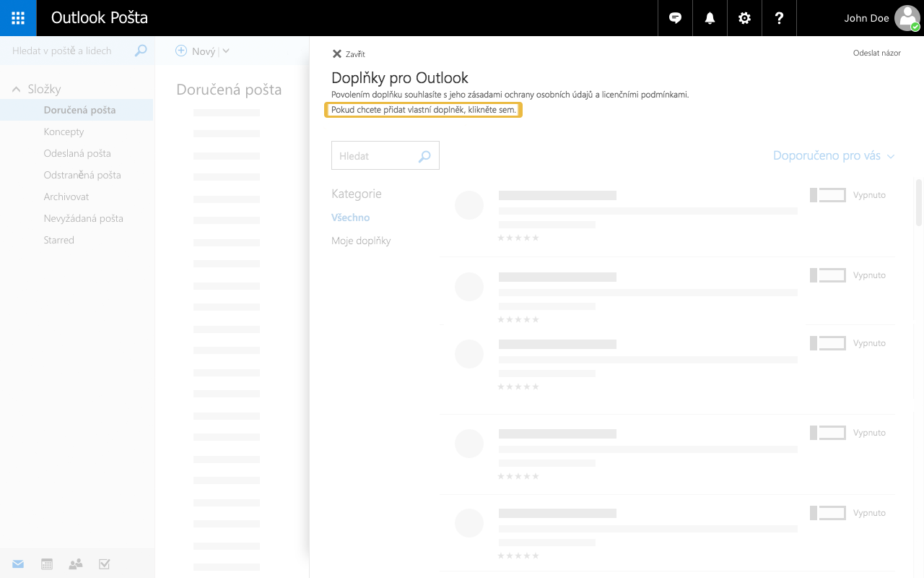The height and width of the screenshot is (578, 924).
Task: Open the Odeslaná pošta folder
Action: 77,153
